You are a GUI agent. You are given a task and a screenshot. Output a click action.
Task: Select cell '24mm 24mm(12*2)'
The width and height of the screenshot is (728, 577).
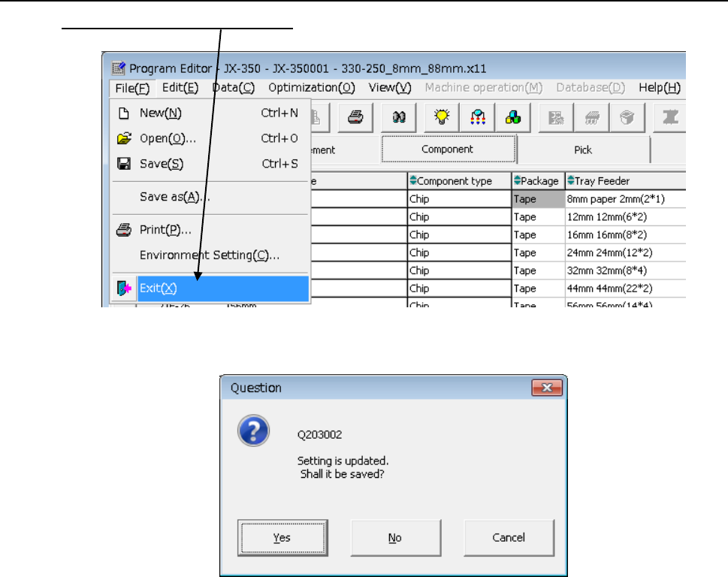625,252
